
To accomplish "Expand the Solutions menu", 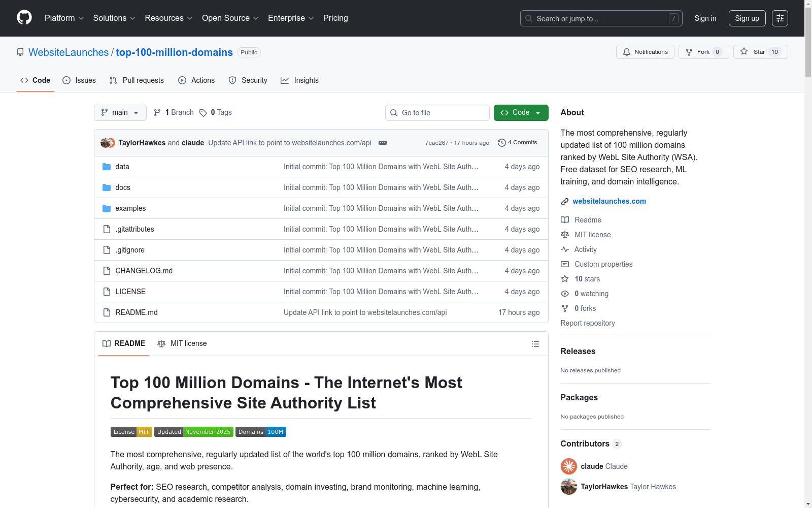I will pos(114,18).
